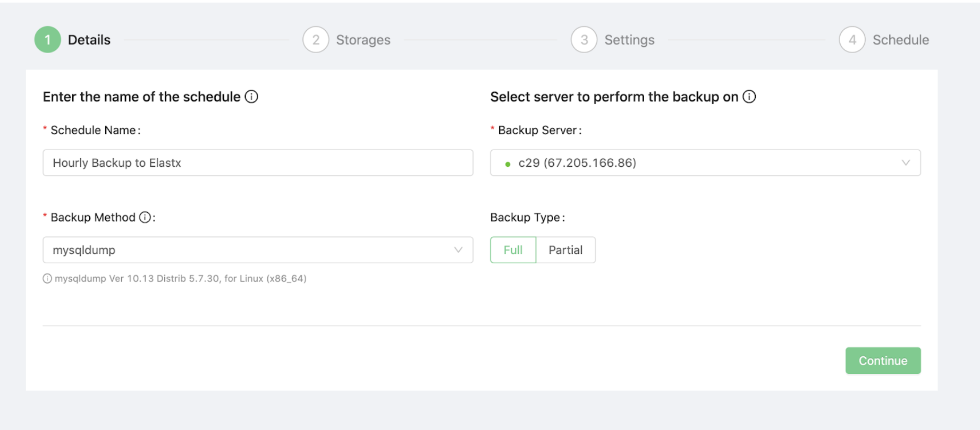Open the Backup Server dropdown
Screen dimensions: 980x430
pos(705,163)
